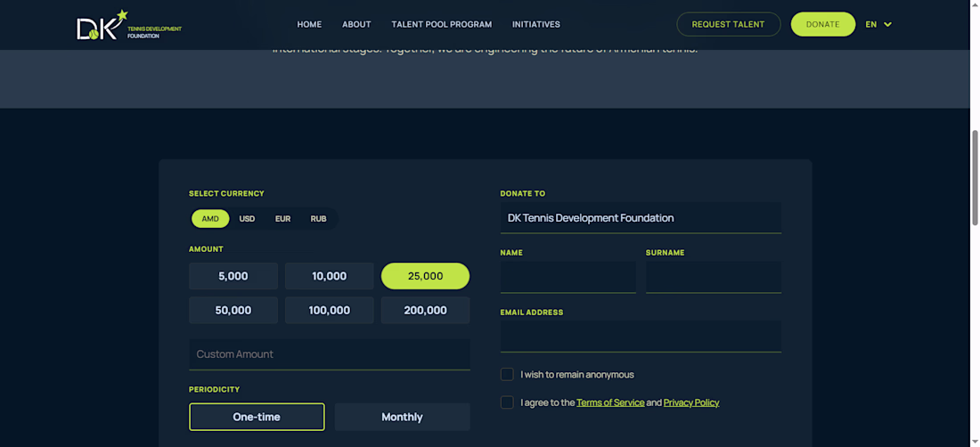
Task: Choose the 100,000 amount
Action: click(x=330, y=310)
